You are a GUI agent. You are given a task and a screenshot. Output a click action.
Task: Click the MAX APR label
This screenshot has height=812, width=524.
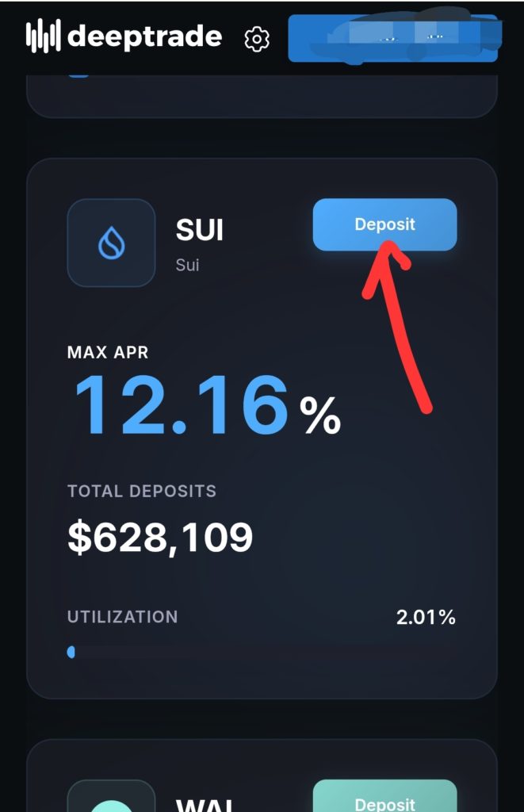click(108, 352)
